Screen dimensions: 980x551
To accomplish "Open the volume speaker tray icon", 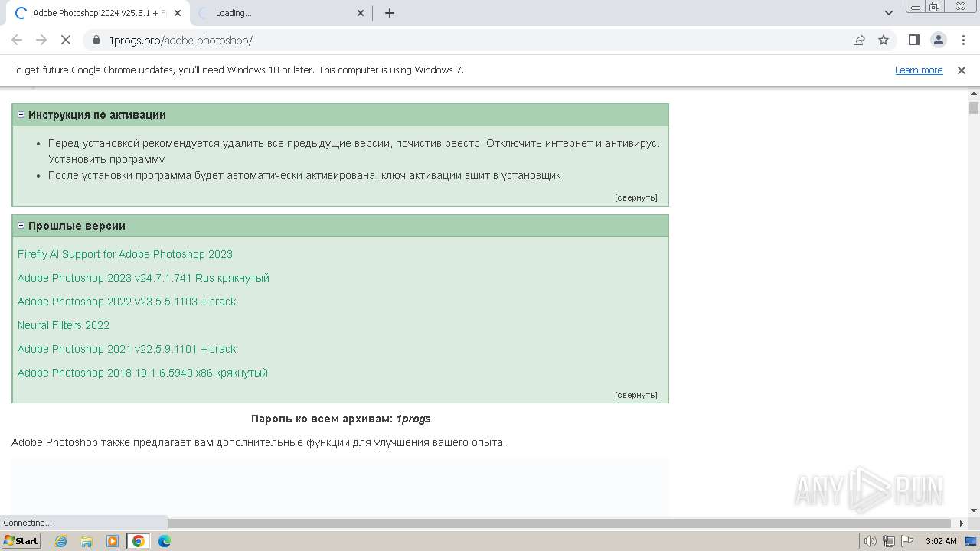I will click(x=870, y=541).
